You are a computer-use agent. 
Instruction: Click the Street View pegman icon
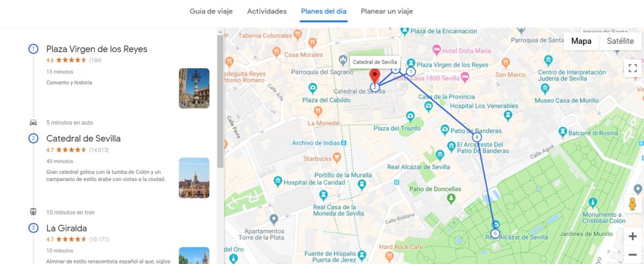[x=633, y=204]
